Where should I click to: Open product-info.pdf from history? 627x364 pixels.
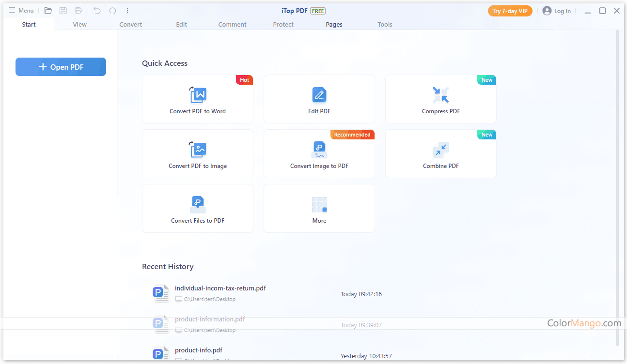click(199, 350)
